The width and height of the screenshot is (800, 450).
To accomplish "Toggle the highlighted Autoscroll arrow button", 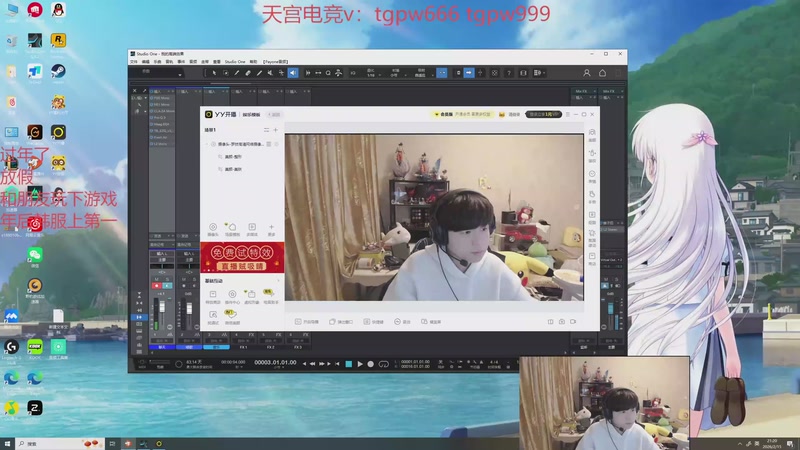I will (x=469, y=73).
